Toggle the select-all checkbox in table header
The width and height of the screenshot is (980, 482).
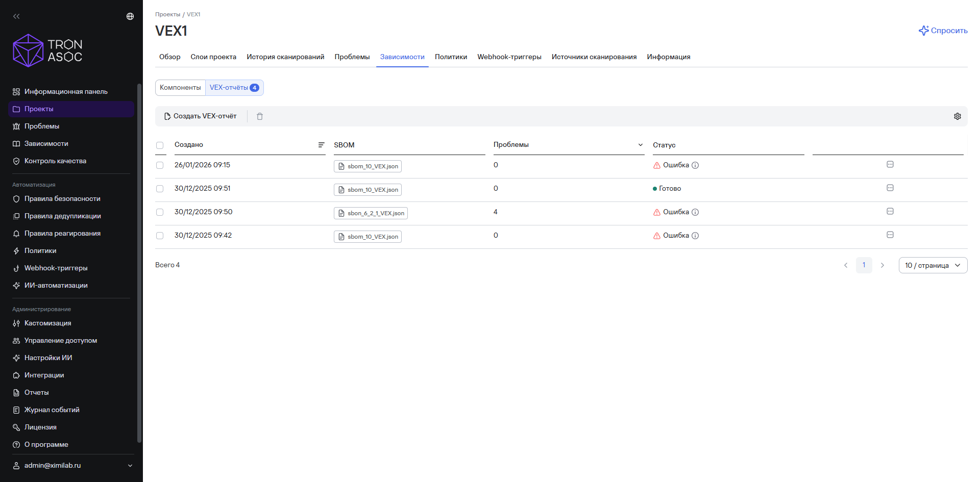pyautogui.click(x=160, y=145)
